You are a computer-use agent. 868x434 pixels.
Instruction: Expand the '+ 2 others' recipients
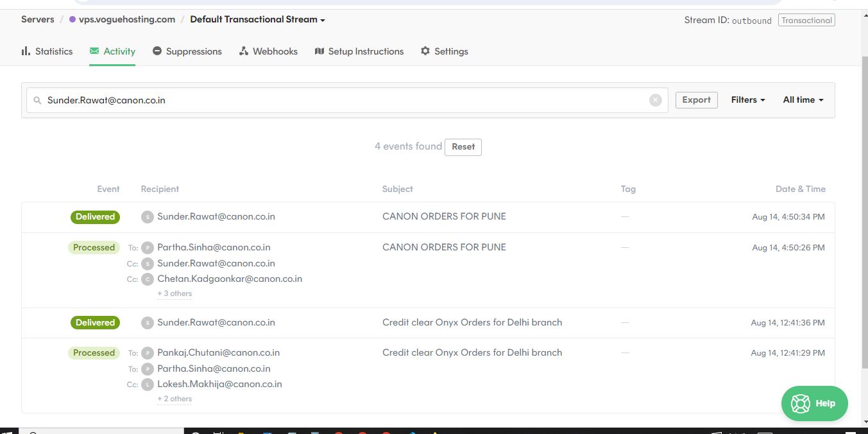(x=174, y=399)
